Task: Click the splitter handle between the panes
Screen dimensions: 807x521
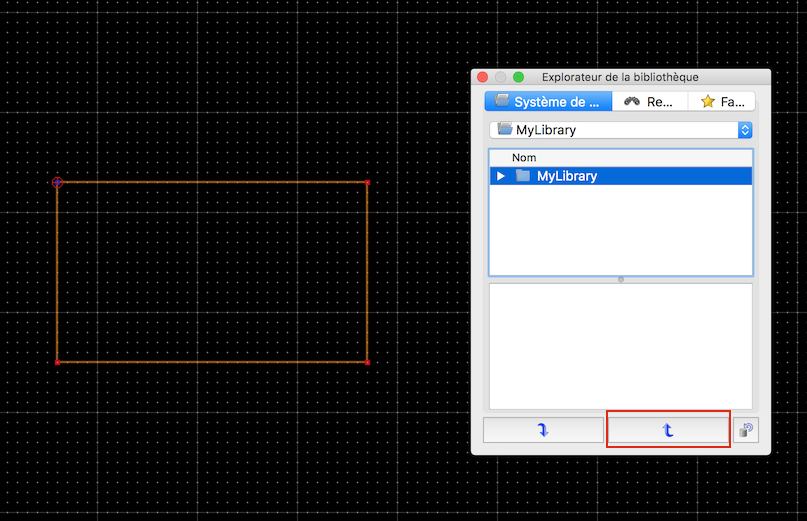Action: 621,280
